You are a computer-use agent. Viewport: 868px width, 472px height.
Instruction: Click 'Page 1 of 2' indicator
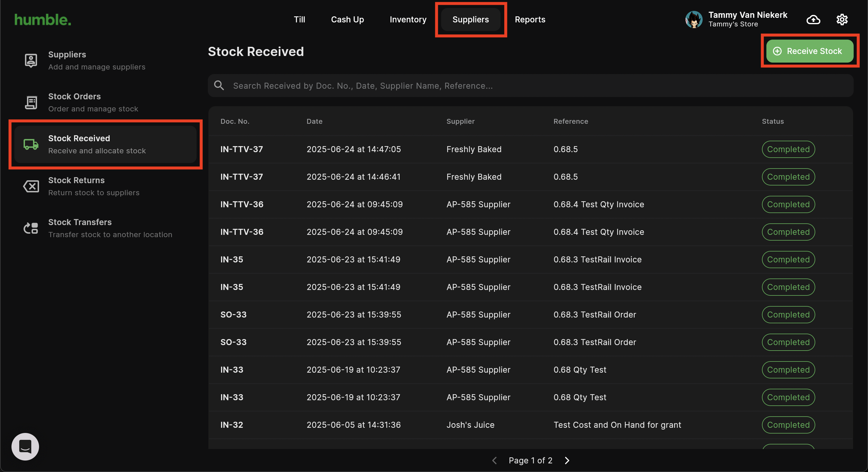530,461
